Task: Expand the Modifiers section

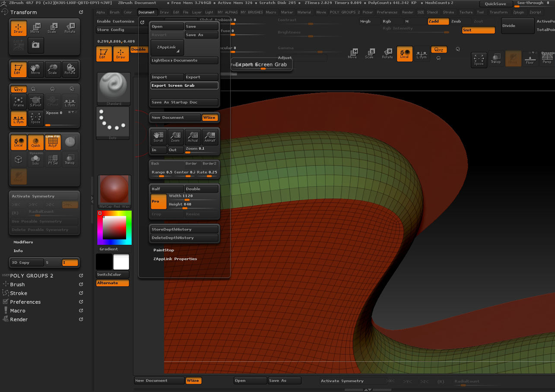Action: [x=23, y=242]
